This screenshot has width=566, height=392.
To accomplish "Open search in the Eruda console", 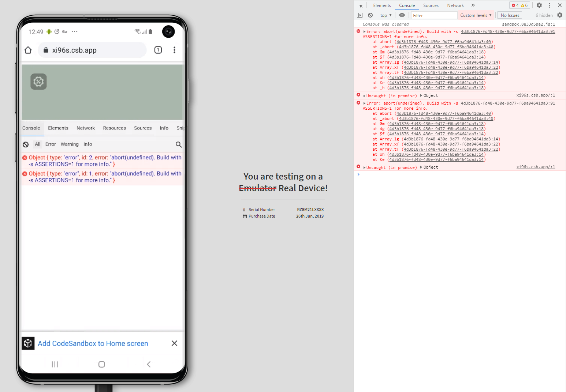I will click(179, 144).
